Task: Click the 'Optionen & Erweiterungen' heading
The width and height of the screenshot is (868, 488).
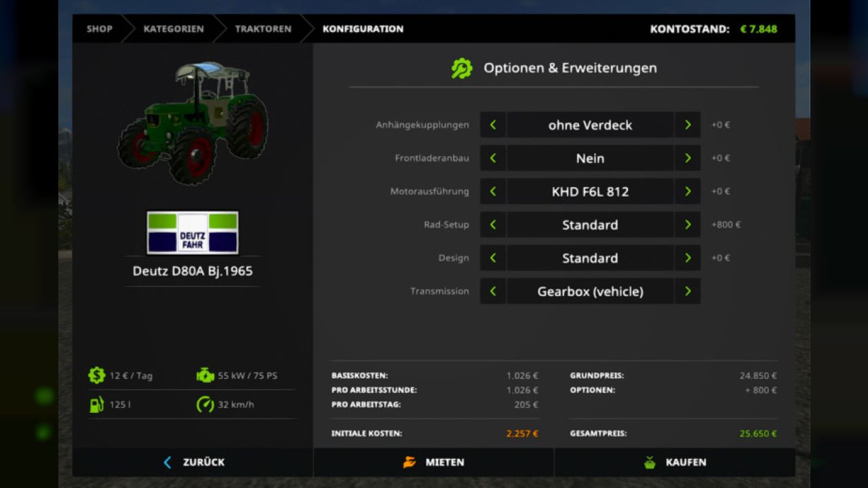Action: click(x=570, y=68)
